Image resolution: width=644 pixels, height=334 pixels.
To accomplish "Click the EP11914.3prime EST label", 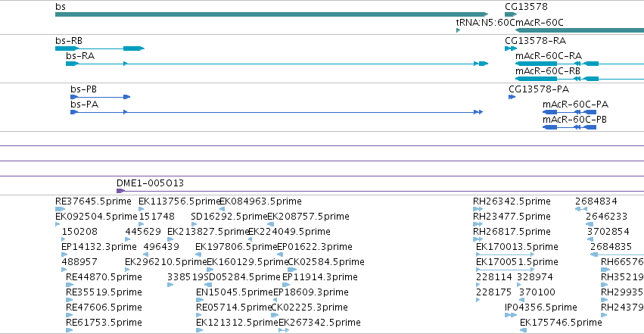I will tap(320, 277).
